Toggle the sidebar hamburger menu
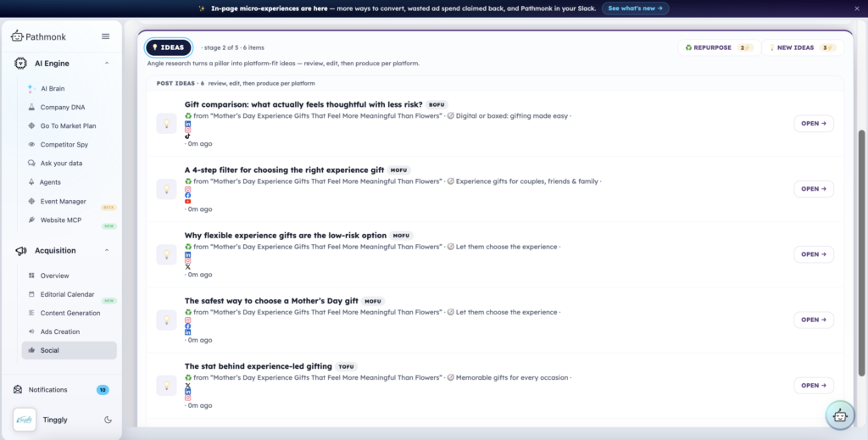This screenshot has height=440, width=868. click(105, 36)
